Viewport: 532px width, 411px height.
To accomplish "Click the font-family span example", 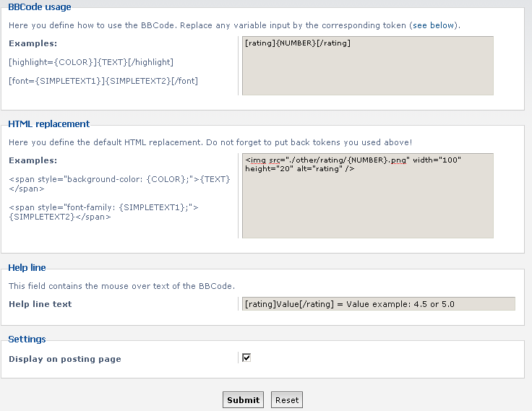I will 103,212.
